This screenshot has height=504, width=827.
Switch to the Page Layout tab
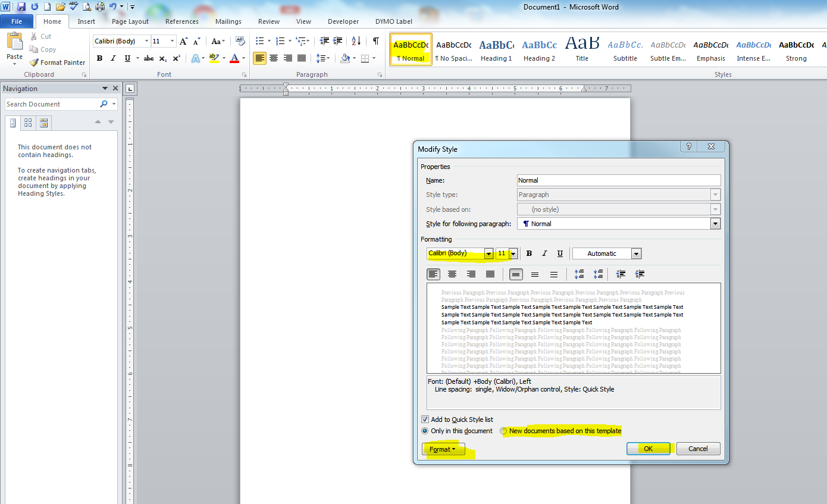[130, 21]
